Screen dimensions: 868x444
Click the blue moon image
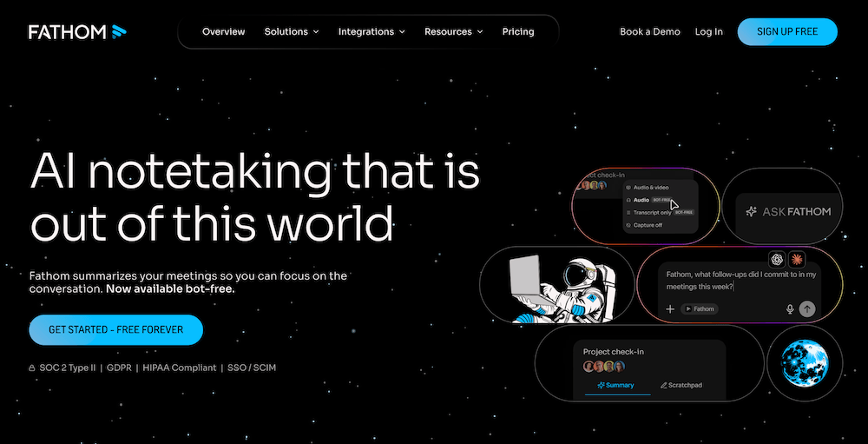click(805, 363)
